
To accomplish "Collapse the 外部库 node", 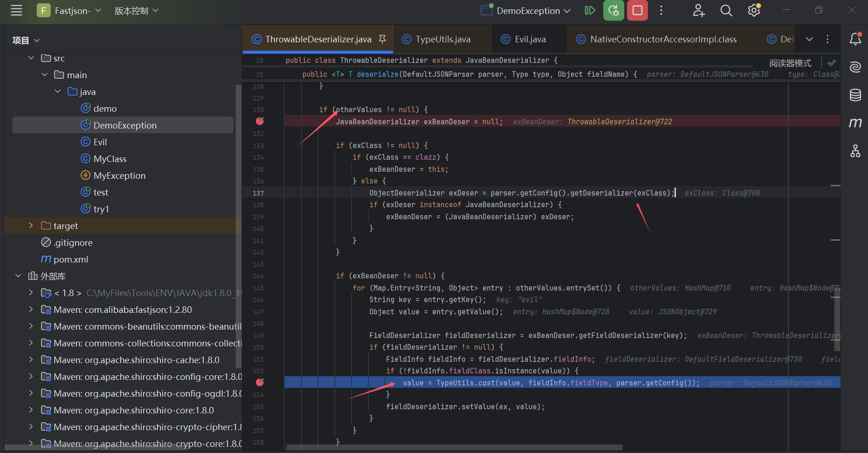I will (x=18, y=276).
